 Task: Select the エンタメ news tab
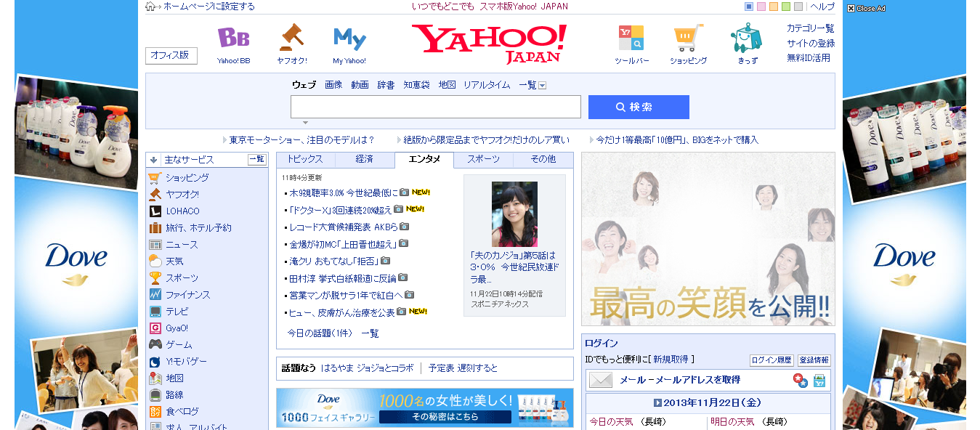tap(424, 159)
